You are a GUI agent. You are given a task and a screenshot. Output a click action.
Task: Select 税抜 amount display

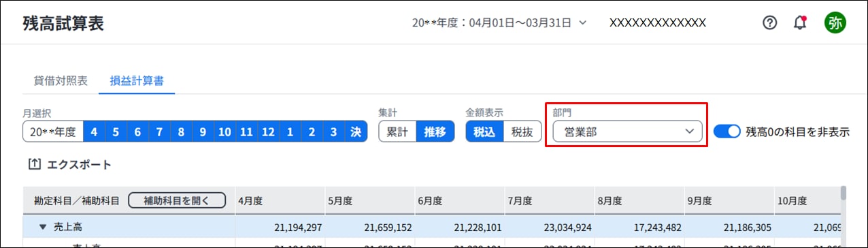pyautogui.click(x=522, y=131)
